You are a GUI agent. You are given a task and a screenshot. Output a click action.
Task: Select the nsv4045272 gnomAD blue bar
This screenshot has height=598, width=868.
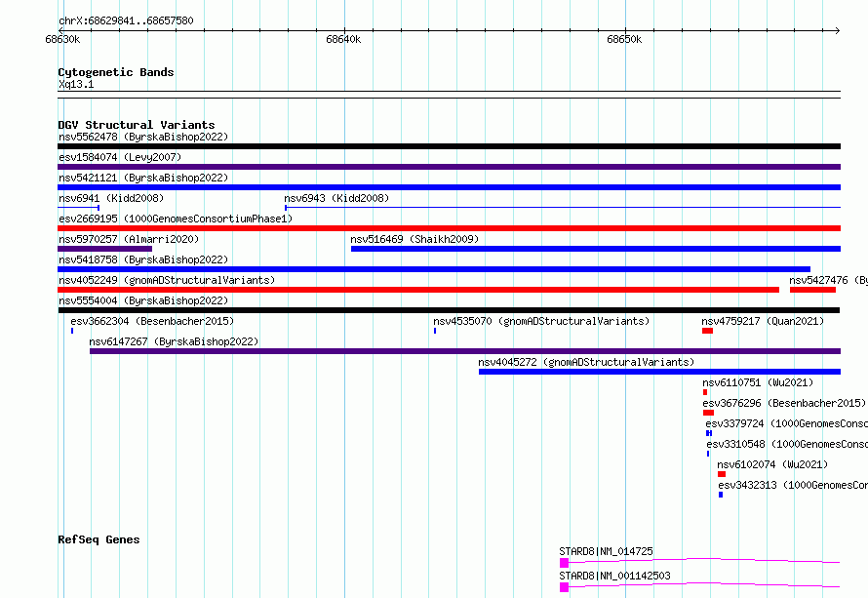(x=660, y=372)
